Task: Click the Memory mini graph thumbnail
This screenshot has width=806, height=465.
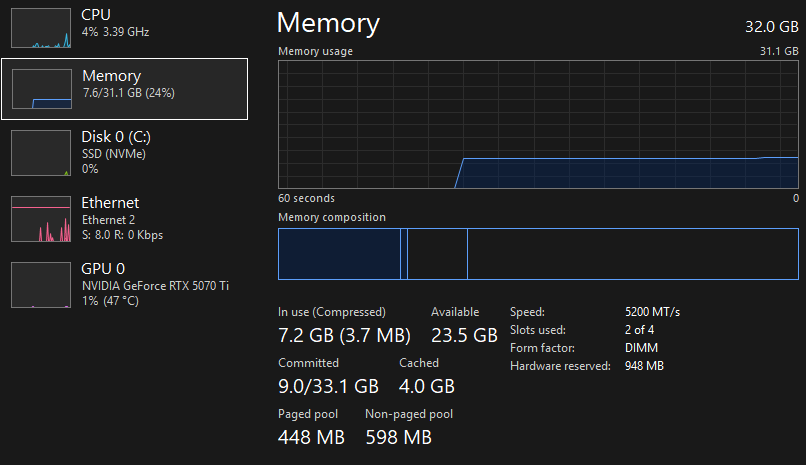Action: (x=42, y=89)
